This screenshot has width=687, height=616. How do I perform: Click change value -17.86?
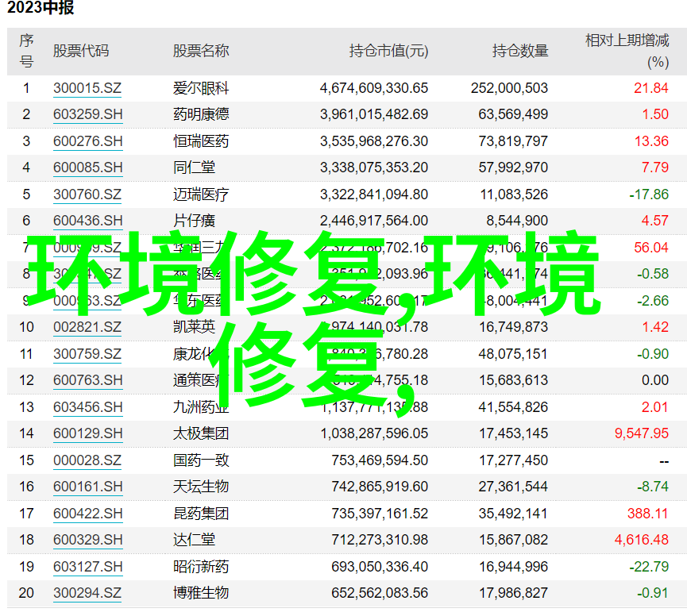tap(649, 194)
